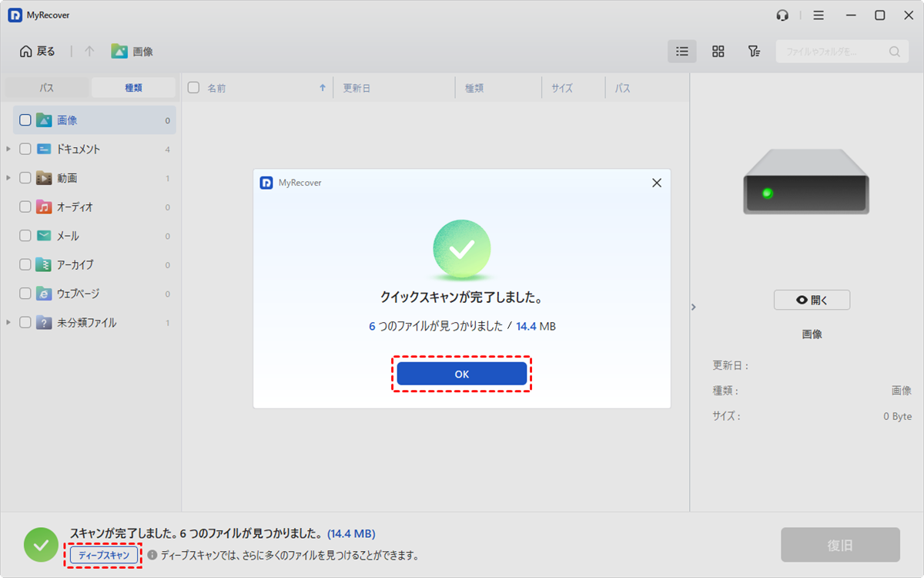Expand the ドキュメント tree node

(x=8, y=150)
